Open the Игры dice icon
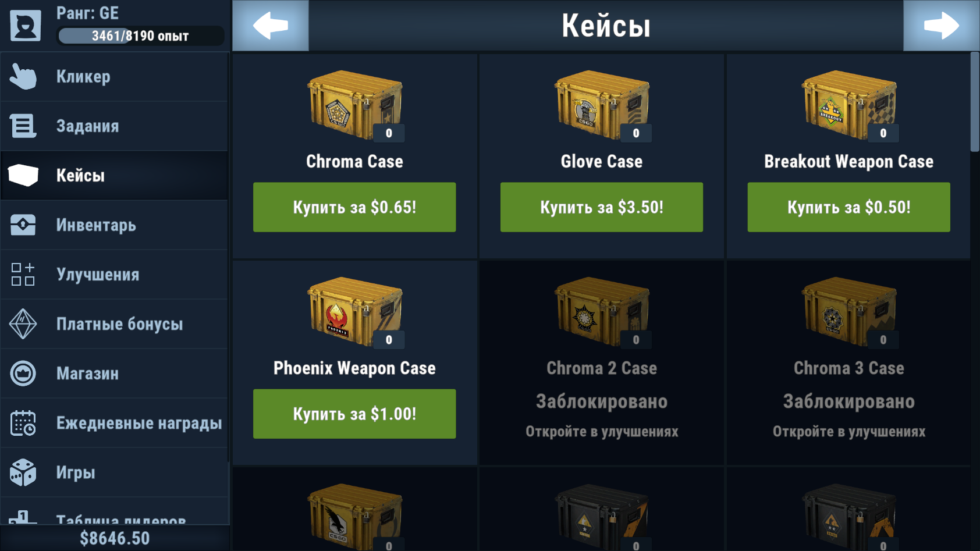980x551 pixels. 23,472
